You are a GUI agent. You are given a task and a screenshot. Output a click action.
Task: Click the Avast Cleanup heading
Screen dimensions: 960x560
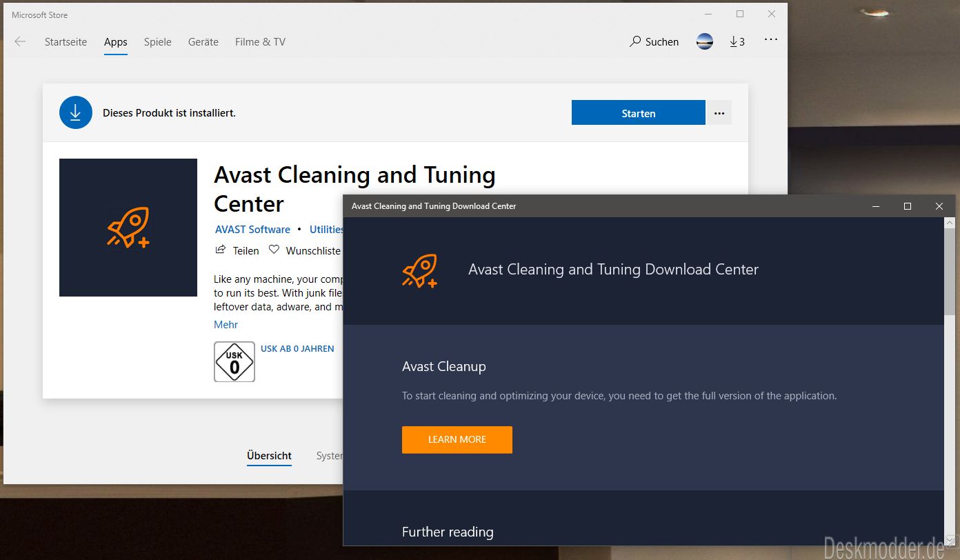point(444,367)
